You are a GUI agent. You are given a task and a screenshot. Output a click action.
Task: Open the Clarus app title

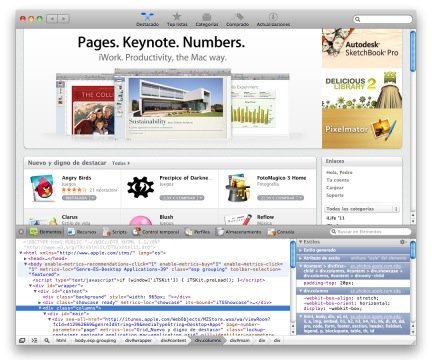pyautogui.click(x=69, y=217)
